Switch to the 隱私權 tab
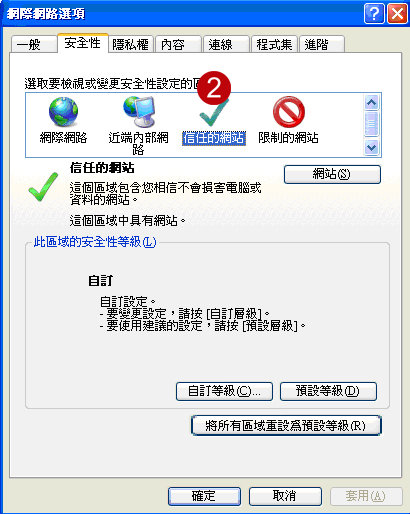 point(130,44)
